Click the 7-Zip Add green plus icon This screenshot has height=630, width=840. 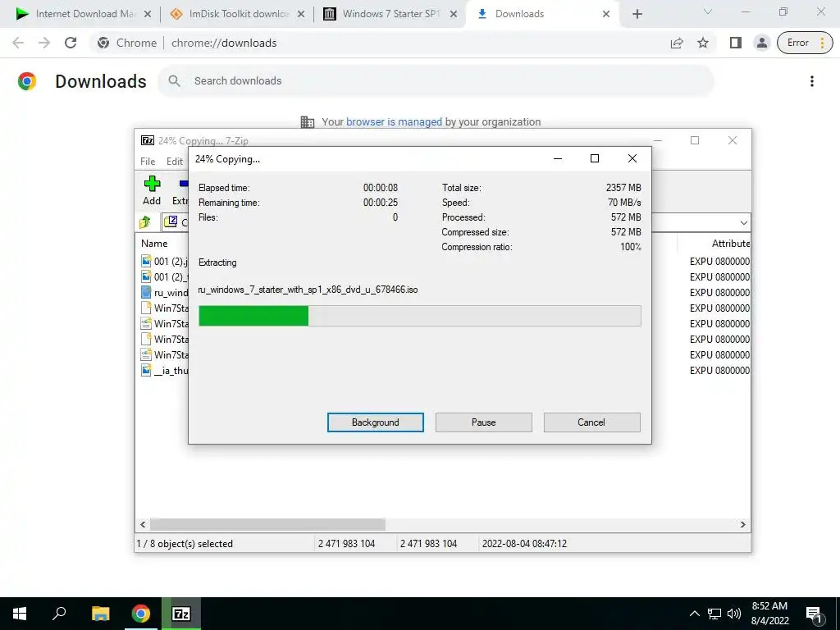(x=152, y=184)
